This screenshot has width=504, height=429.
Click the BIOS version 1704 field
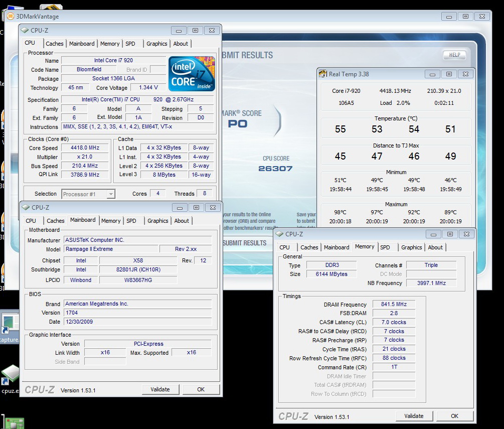click(x=137, y=313)
